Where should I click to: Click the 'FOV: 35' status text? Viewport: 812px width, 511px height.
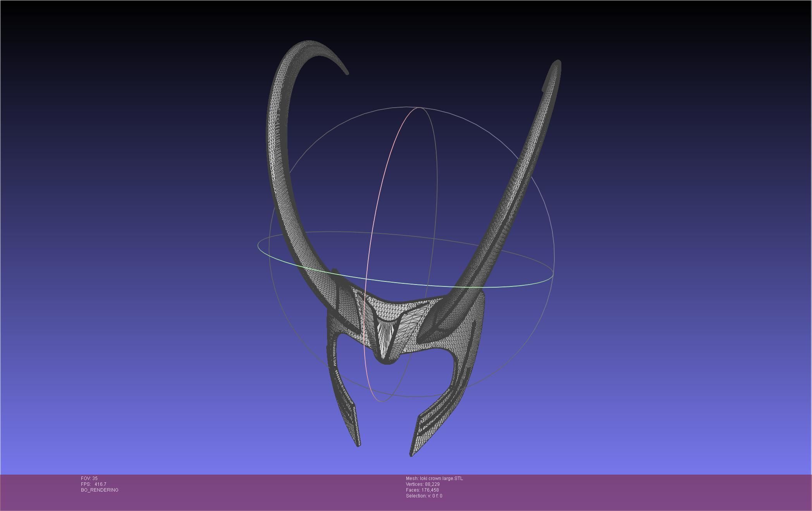(x=89, y=478)
